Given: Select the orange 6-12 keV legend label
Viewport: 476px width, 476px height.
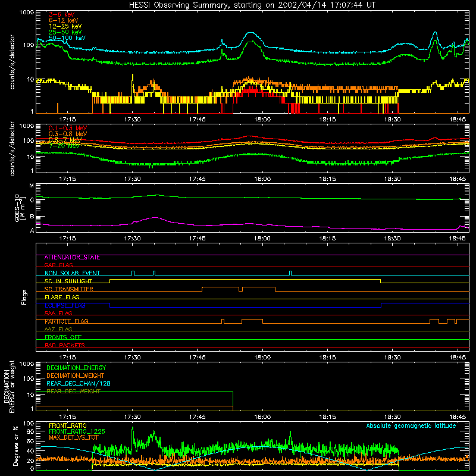Looking at the screenshot, I should tap(64, 20).
